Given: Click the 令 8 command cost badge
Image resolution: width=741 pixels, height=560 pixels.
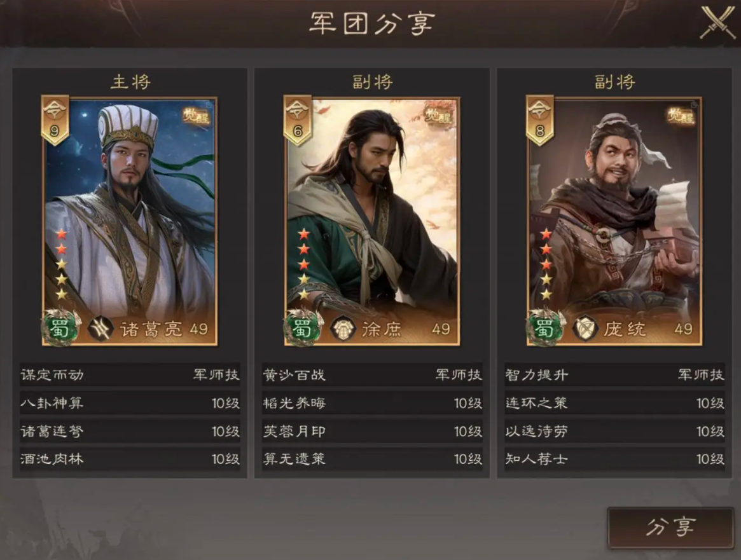Looking at the screenshot, I should click(539, 120).
